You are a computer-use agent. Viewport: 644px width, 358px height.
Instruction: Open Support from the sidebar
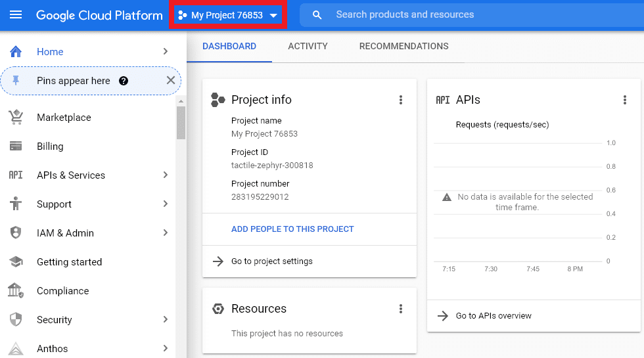[x=54, y=204]
